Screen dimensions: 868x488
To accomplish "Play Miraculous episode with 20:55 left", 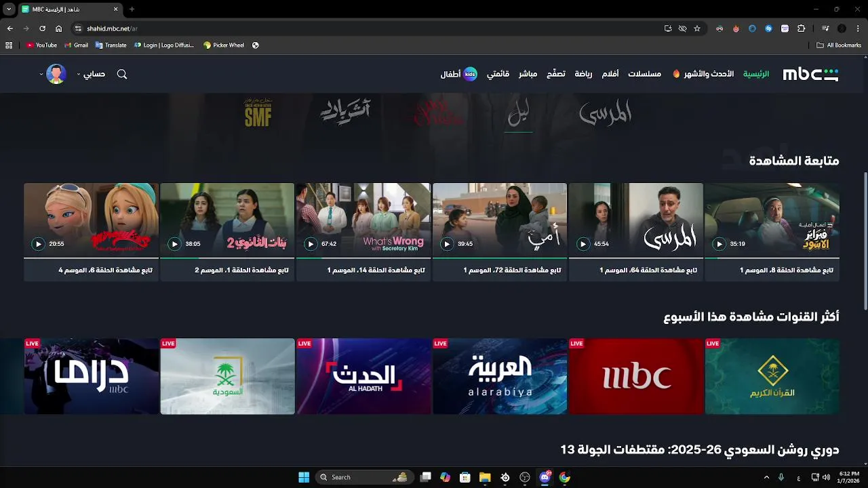I will (39, 244).
